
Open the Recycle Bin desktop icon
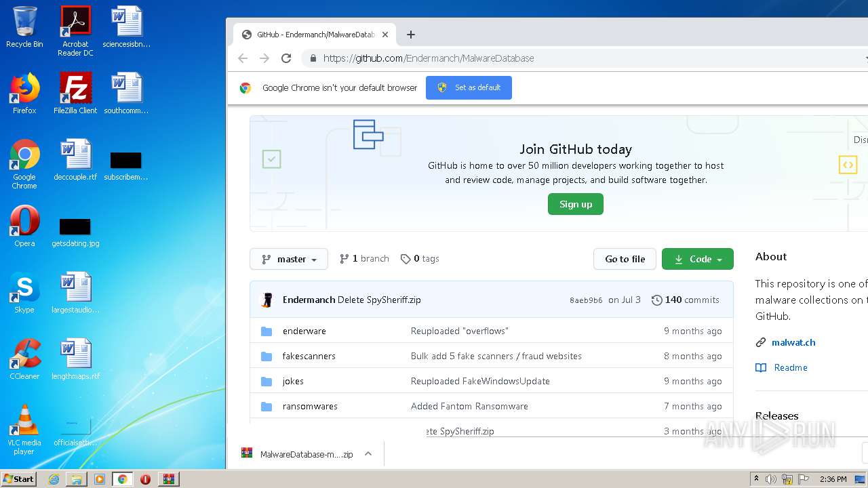(x=24, y=27)
